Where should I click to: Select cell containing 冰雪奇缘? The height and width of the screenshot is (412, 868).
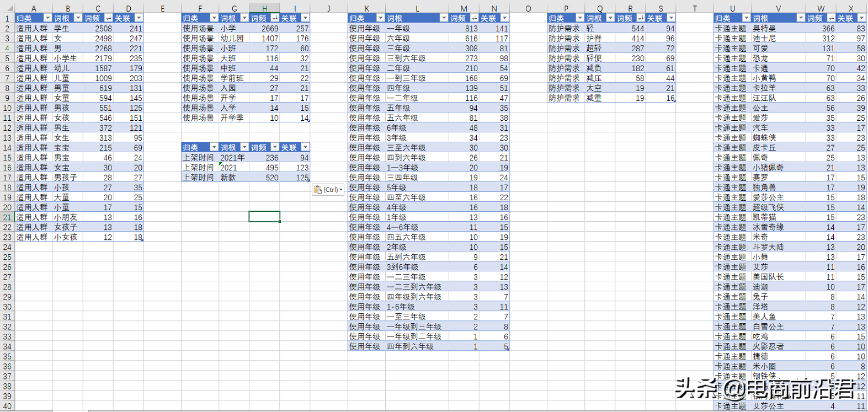779,227
